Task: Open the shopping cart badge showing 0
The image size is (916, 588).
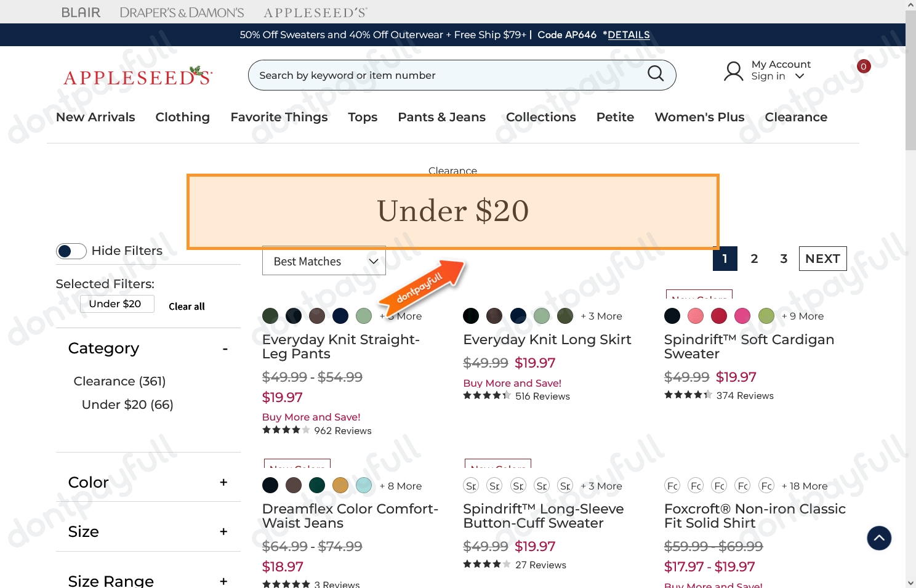Action: point(864,66)
